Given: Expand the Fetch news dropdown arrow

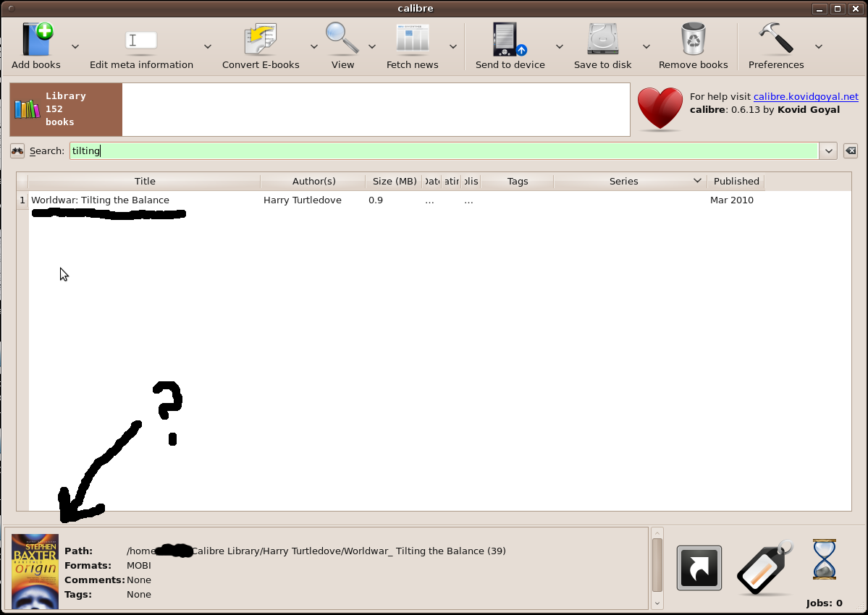Looking at the screenshot, I should pyautogui.click(x=452, y=46).
